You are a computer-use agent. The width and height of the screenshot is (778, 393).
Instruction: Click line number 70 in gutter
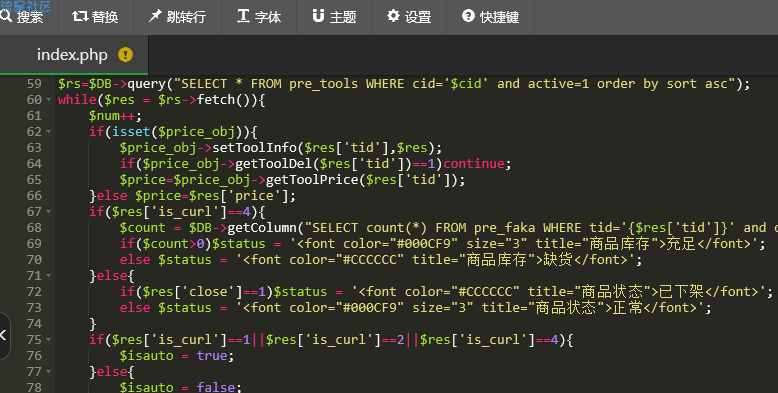pyautogui.click(x=34, y=260)
